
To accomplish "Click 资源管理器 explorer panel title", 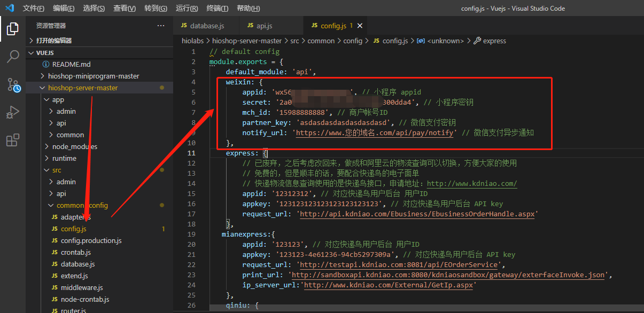I will [x=51, y=26].
